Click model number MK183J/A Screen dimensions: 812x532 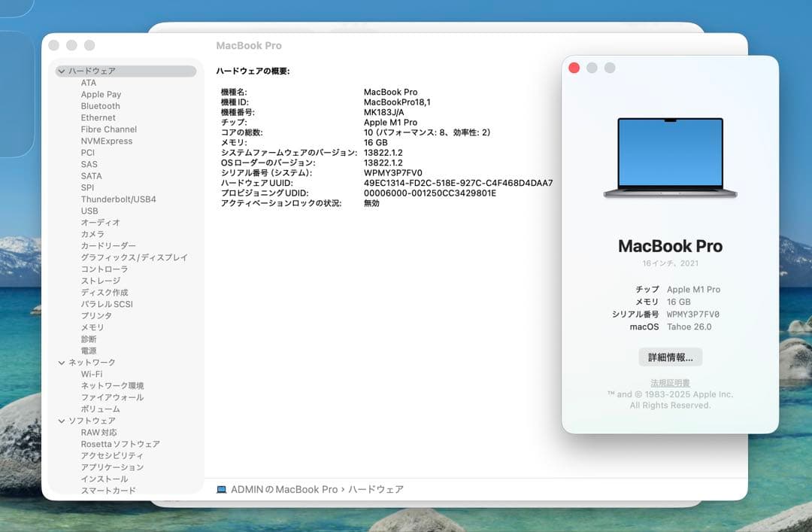[x=383, y=112]
